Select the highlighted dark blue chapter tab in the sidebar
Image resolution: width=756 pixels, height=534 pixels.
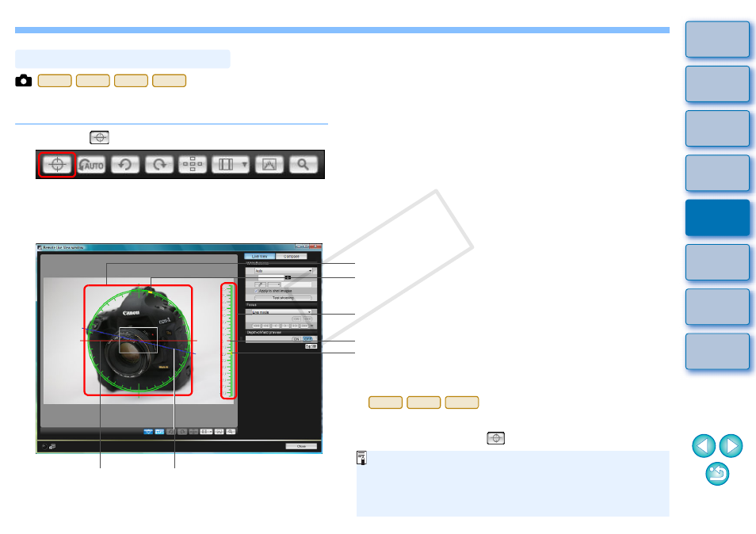coord(717,217)
